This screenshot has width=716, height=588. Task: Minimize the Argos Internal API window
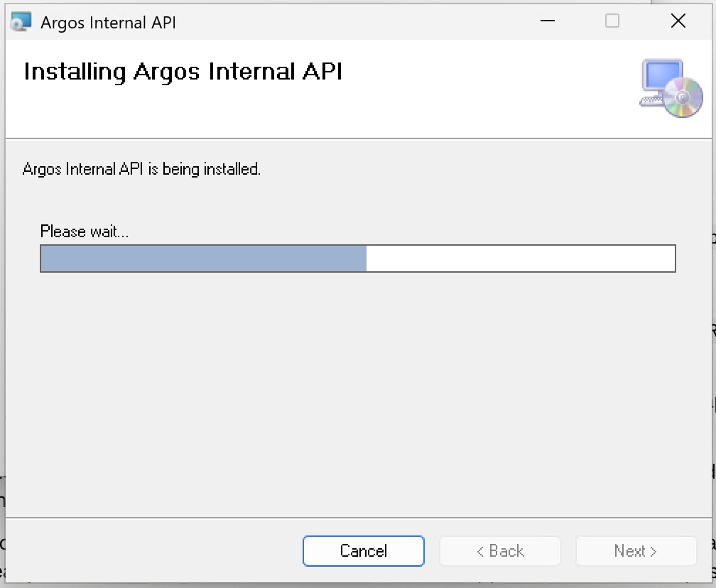548,21
